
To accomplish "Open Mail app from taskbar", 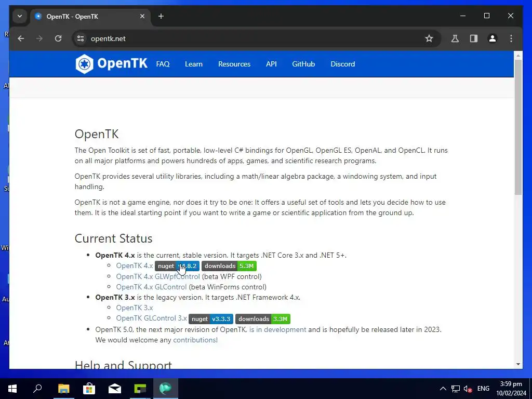I will click(115, 389).
